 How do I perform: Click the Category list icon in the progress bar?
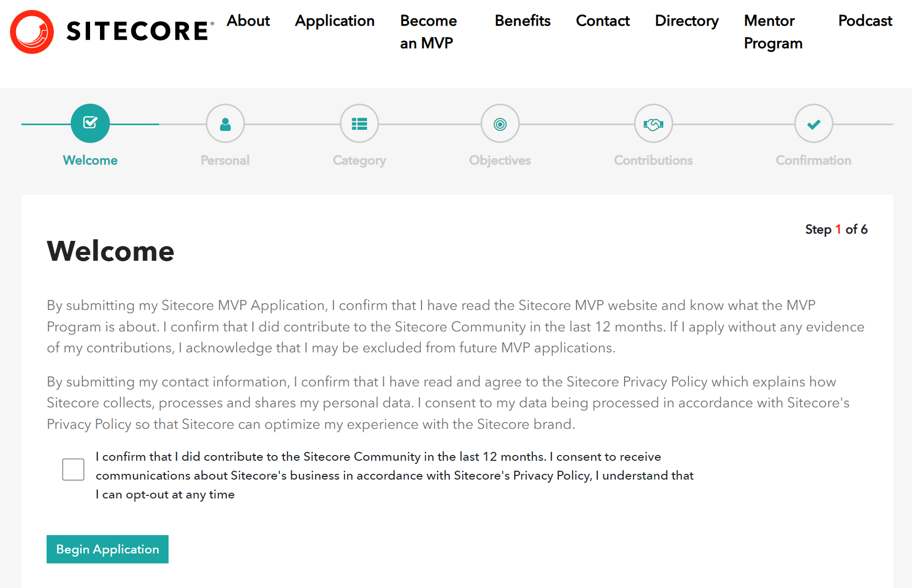(x=359, y=124)
